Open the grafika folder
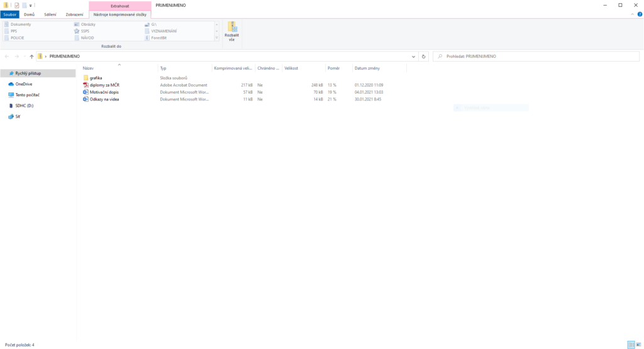The width and height of the screenshot is (644, 349). click(x=96, y=78)
